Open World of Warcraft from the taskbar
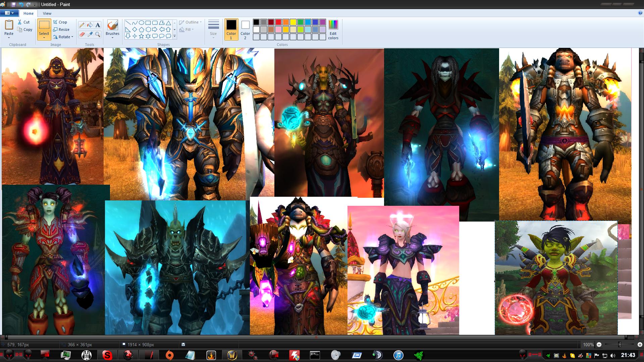This screenshot has height=362, width=644. [x=232, y=355]
